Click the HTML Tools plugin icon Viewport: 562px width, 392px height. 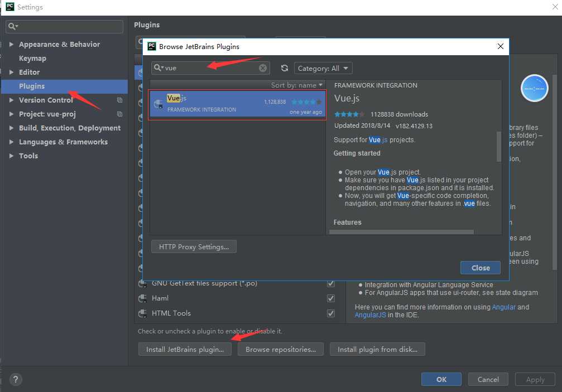(x=142, y=313)
